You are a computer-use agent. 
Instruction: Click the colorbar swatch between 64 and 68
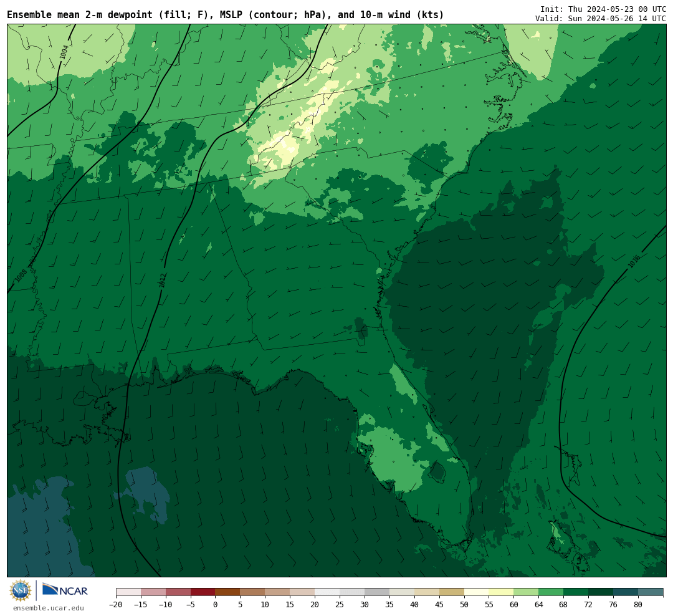pyautogui.click(x=551, y=592)
